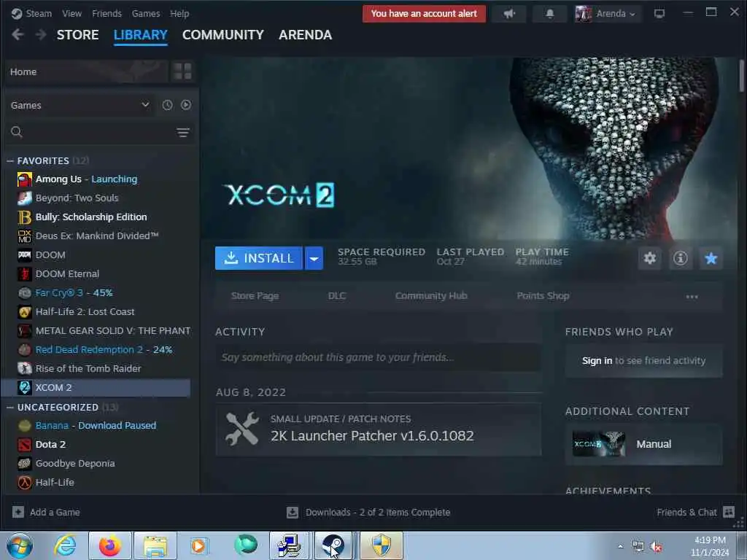Open the account alert banner

[424, 14]
